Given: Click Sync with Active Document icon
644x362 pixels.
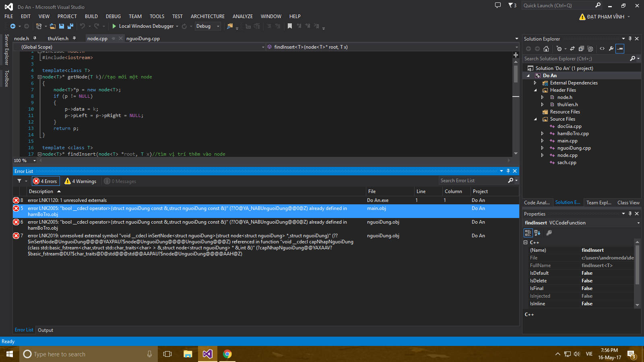Looking at the screenshot, I should click(x=572, y=49).
